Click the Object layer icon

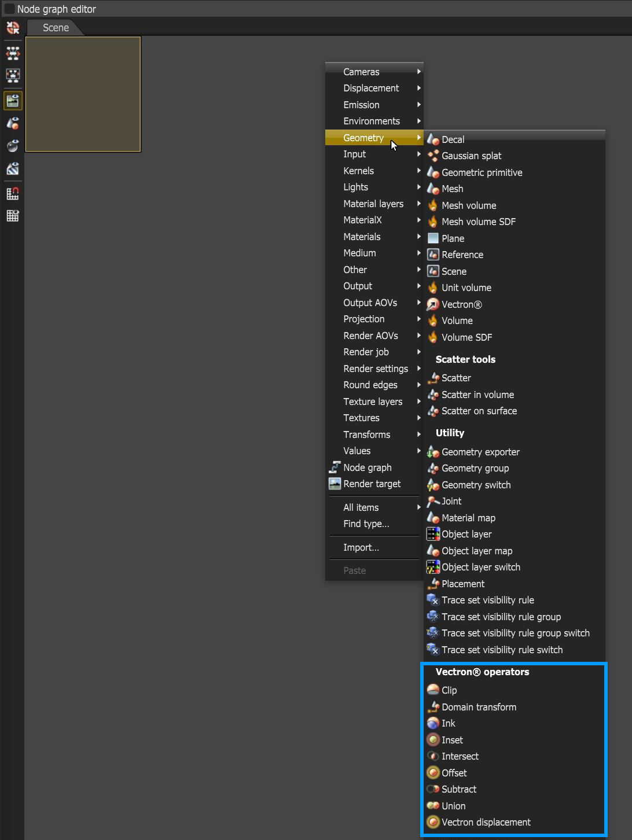(x=433, y=534)
